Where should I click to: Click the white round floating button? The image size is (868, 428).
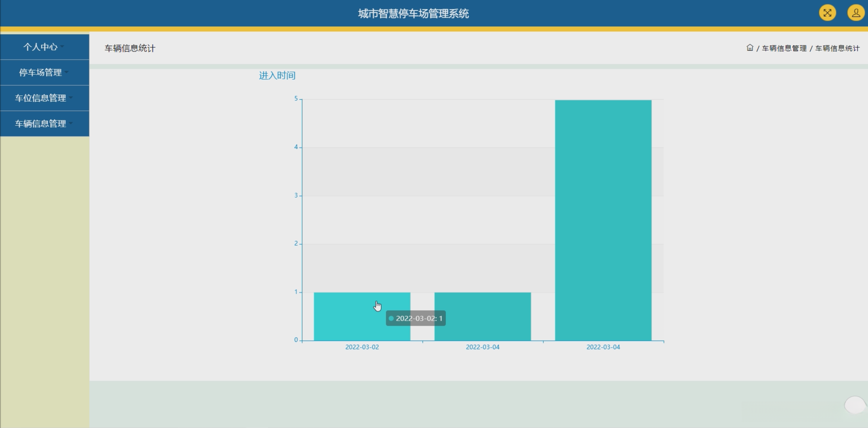click(x=855, y=405)
